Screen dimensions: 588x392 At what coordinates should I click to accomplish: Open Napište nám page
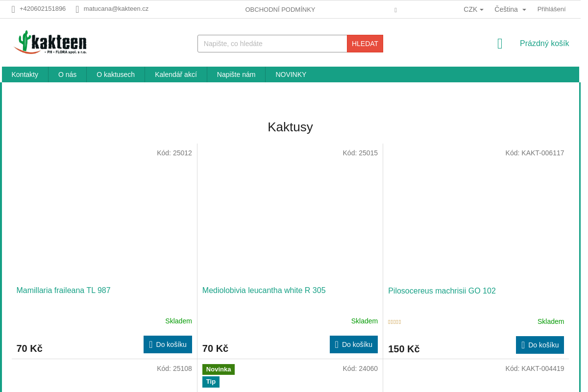click(236, 74)
